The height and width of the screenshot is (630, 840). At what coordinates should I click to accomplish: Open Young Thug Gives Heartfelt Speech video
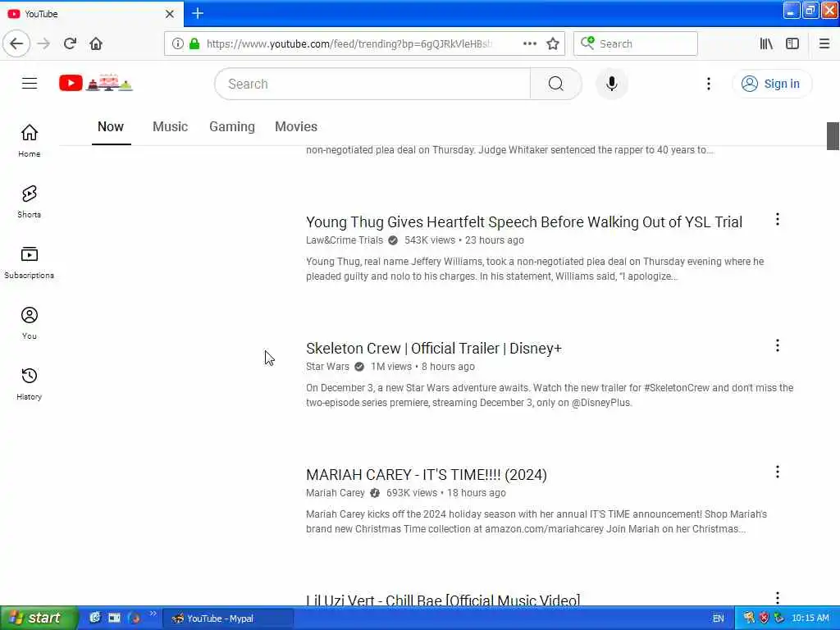[x=524, y=221]
